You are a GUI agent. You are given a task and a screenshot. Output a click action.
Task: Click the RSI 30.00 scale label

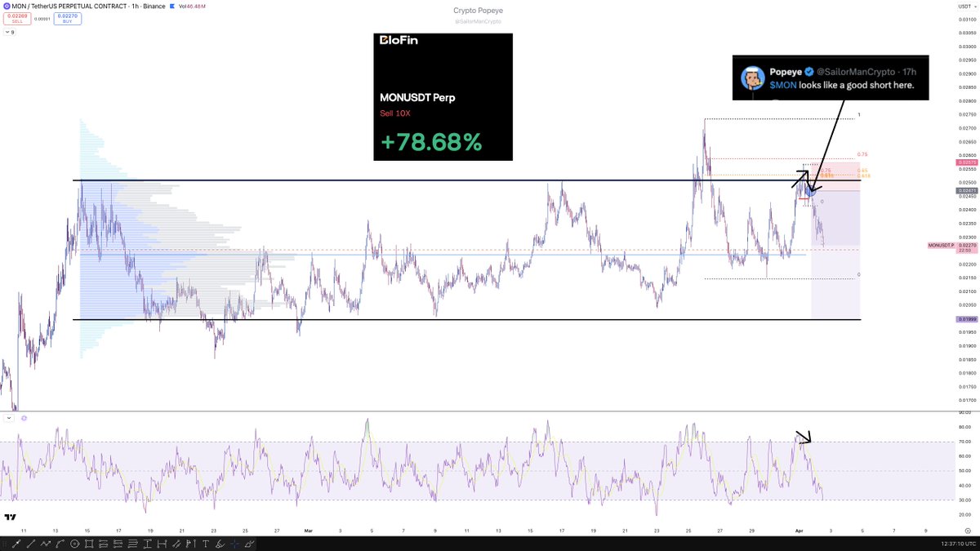(x=965, y=500)
